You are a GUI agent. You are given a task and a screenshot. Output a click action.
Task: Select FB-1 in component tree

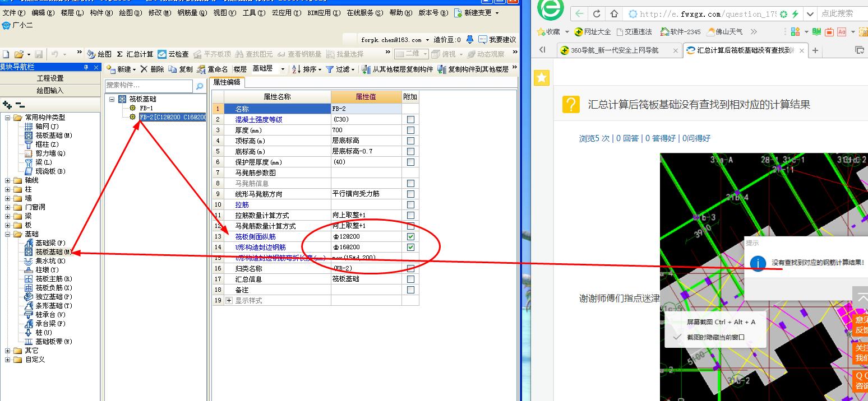click(146, 108)
